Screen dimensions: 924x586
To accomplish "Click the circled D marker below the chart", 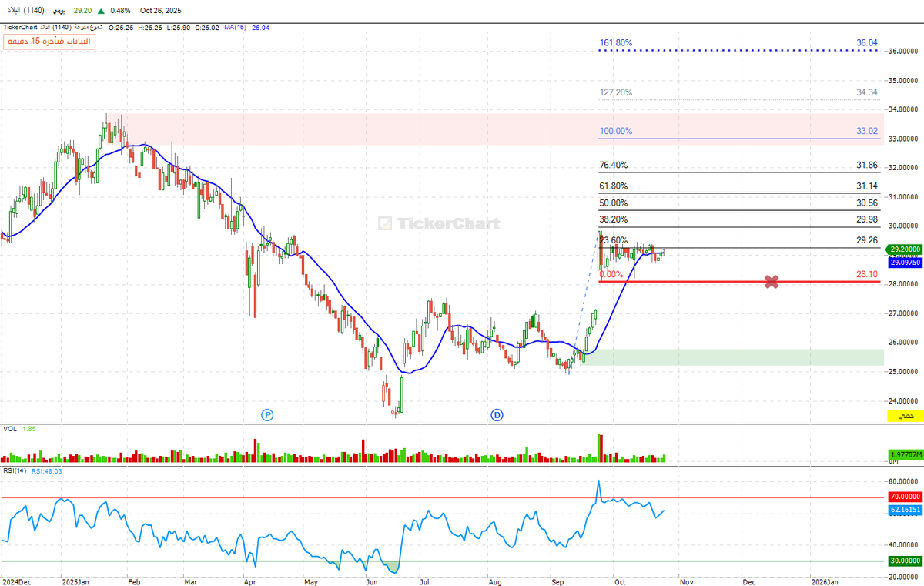I will (497, 415).
